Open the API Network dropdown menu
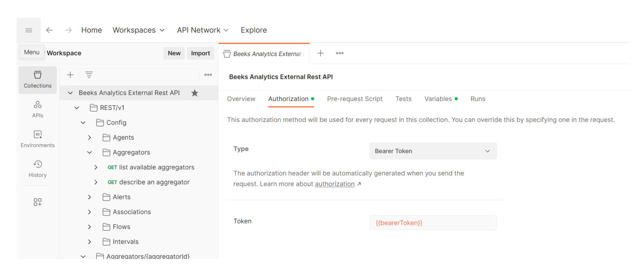Image resolution: width=644 pixels, height=272 pixels. click(x=203, y=30)
